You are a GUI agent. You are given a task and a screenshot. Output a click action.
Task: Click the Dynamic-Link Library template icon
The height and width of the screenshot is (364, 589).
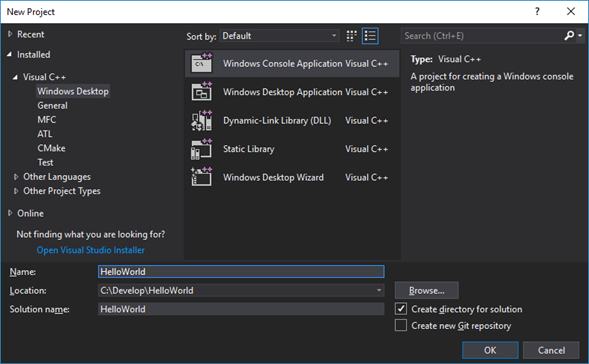202,120
